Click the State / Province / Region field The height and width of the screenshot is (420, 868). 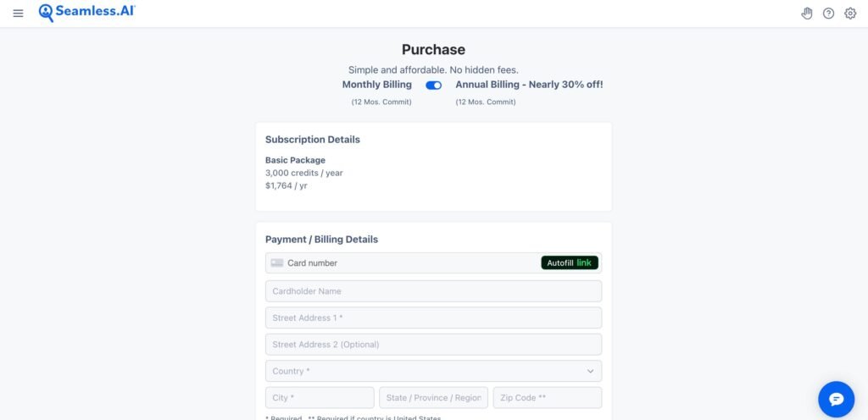[433, 398]
